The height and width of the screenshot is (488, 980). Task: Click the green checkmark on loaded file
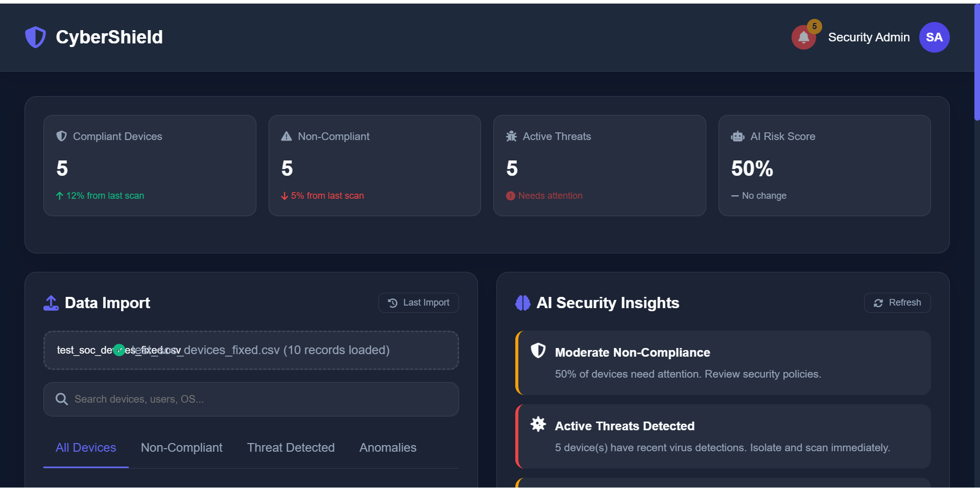click(x=119, y=350)
